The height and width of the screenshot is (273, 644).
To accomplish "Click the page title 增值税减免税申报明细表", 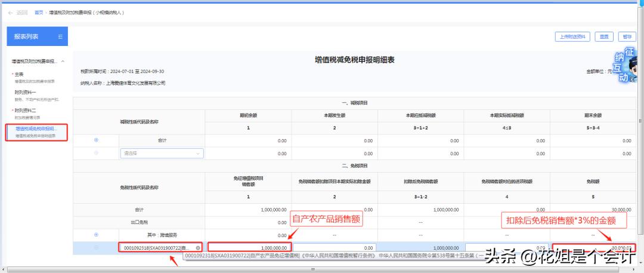I will click(354, 60).
